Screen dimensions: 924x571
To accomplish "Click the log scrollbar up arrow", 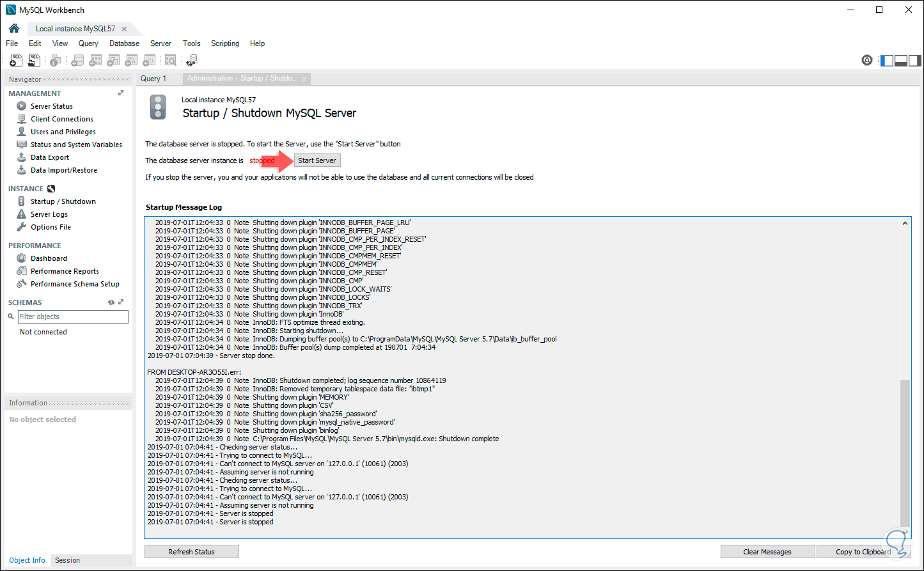I will (x=905, y=223).
